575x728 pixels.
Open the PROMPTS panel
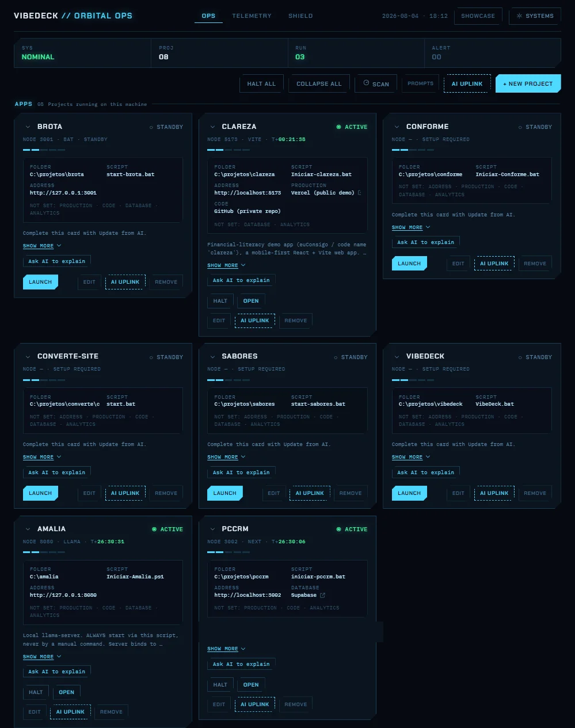tap(420, 83)
